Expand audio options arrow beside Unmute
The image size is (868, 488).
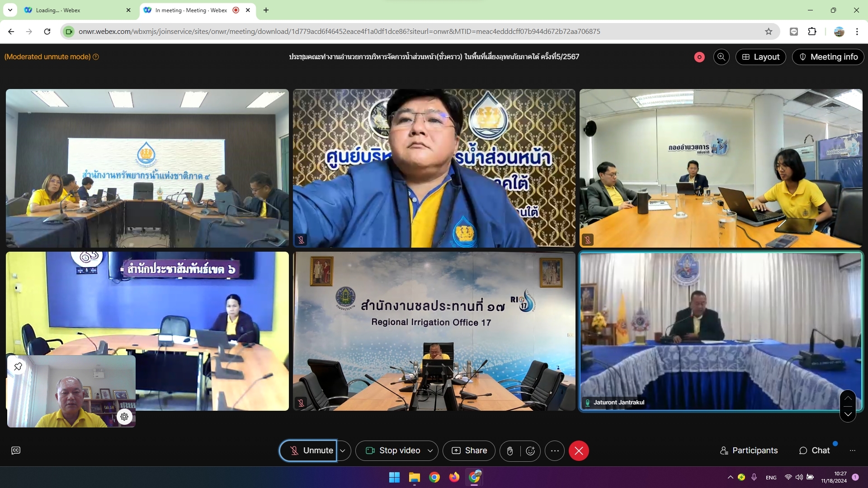click(x=343, y=450)
